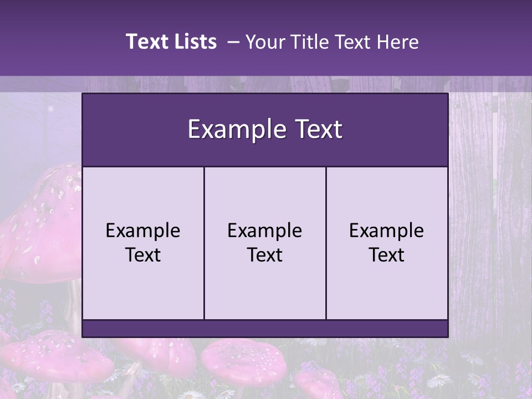
Task: Click the dash between the two title parts
Action: [233, 42]
